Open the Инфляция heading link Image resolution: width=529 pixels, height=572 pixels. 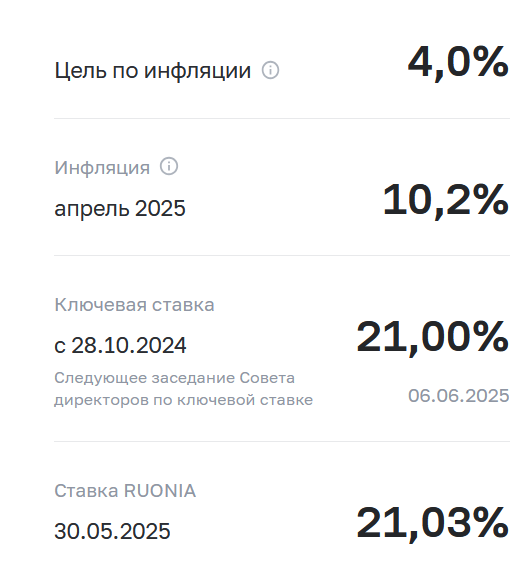[102, 167]
